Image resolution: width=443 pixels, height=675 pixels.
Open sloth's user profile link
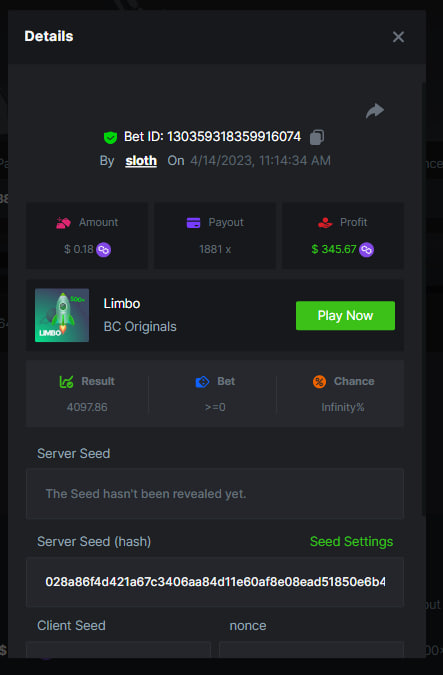(x=141, y=161)
